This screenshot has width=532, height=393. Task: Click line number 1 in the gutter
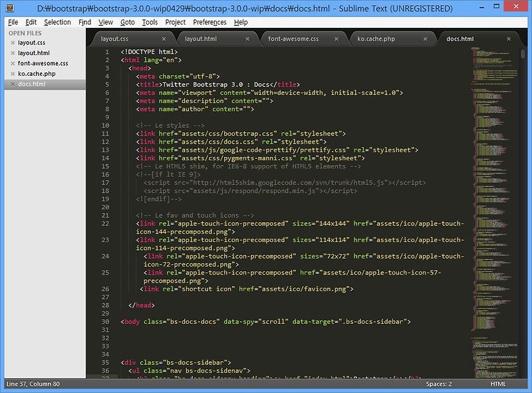click(107, 52)
